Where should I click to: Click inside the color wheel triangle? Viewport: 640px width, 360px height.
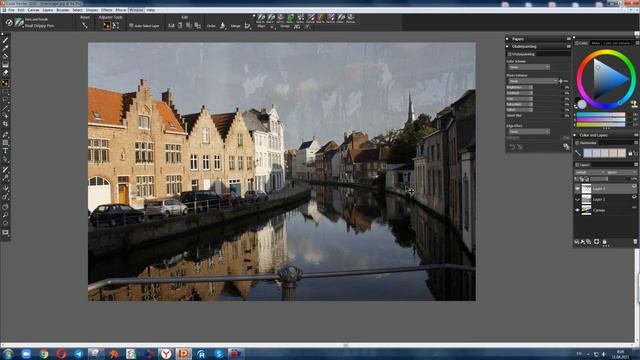607,80
